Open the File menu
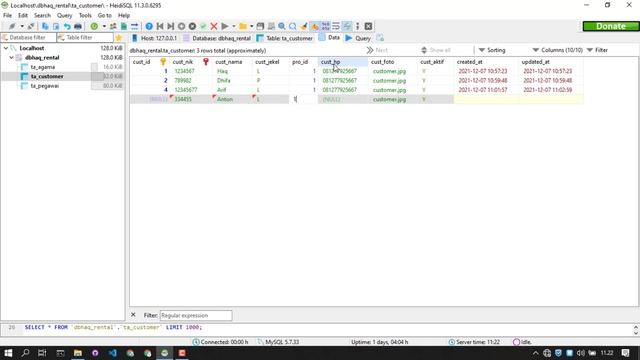 click(x=7, y=16)
